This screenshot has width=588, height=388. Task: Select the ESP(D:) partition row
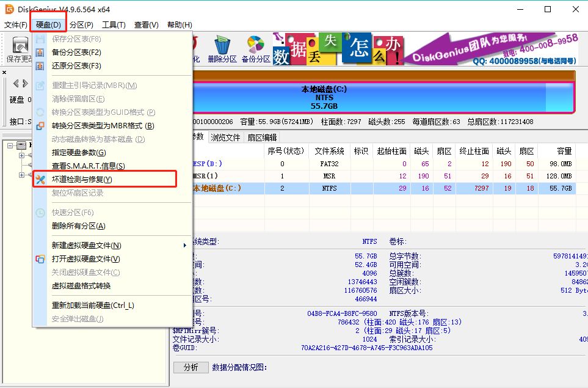[384, 164]
